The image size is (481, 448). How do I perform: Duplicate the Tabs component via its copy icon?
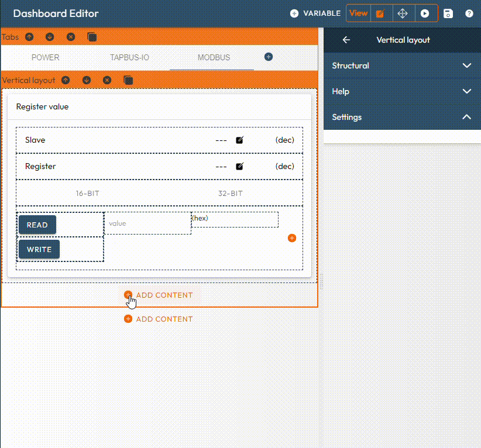(x=91, y=37)
